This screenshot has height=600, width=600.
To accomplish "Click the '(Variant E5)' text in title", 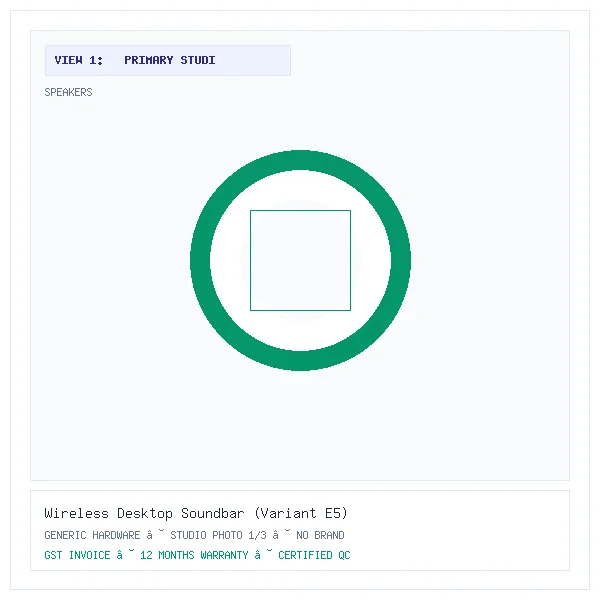I will (301, 513).
